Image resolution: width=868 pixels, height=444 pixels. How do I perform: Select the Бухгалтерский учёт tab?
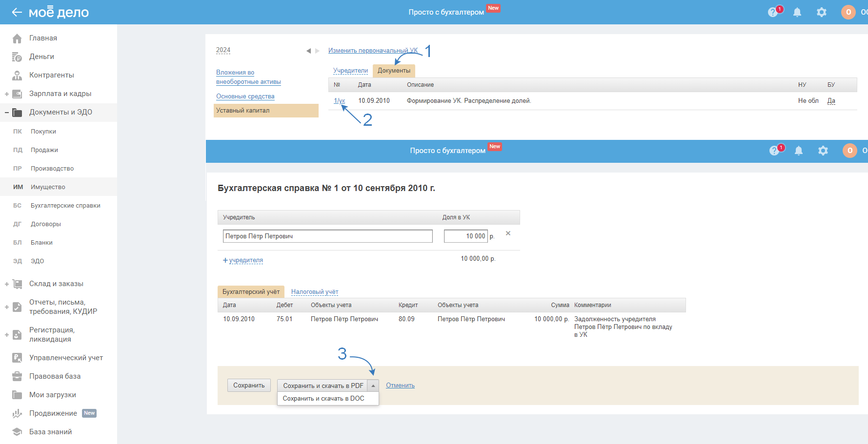click(x=251, y=292)
